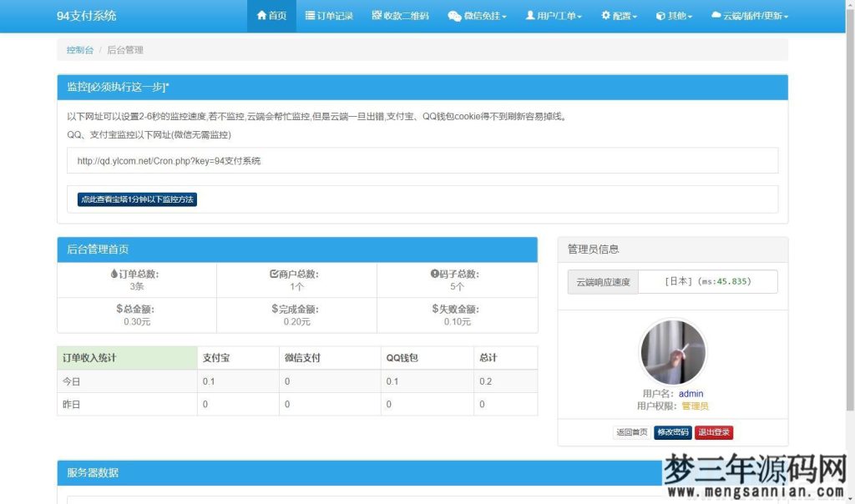Screen dimensions: 855x504
Task: Click the red 退出登录 button
Action: [x=714, y=432]
